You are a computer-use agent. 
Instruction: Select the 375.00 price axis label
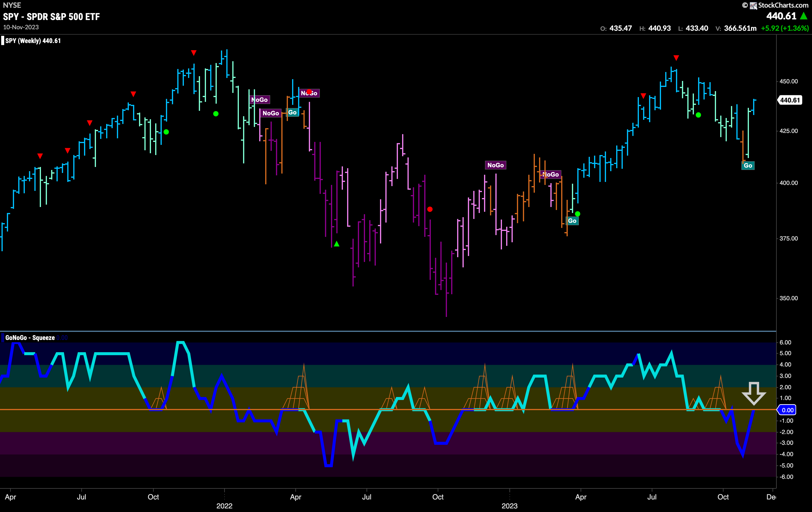coord(789,238)
